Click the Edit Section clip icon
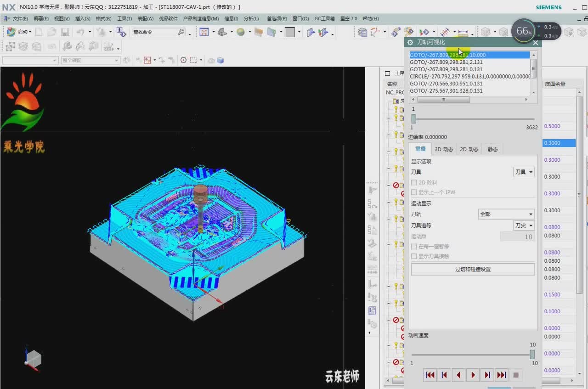The width and height of the screenshot is (588, 389). 323,32
